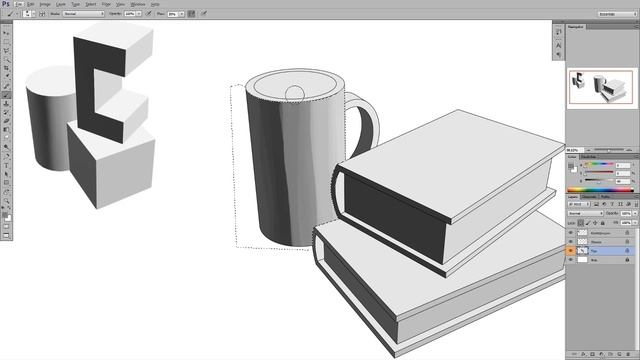Toggle lock image pixels brush icon

tap(588, 223)
